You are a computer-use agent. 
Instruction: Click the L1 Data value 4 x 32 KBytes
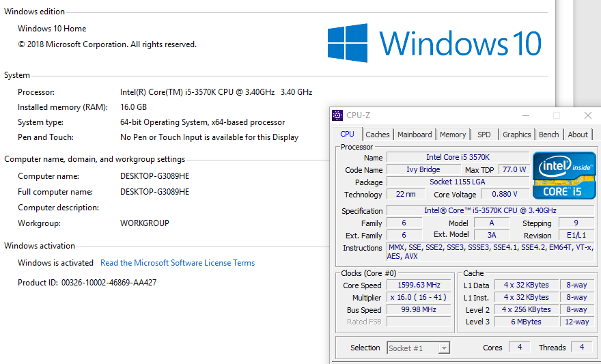click(527, 285)
